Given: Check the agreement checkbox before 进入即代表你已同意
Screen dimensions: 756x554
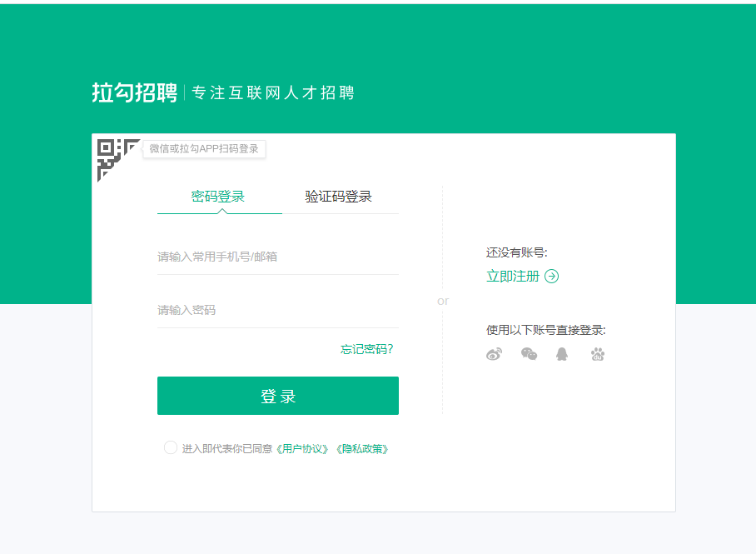Looking at the screenshot, I should click(x=171, y=448).
